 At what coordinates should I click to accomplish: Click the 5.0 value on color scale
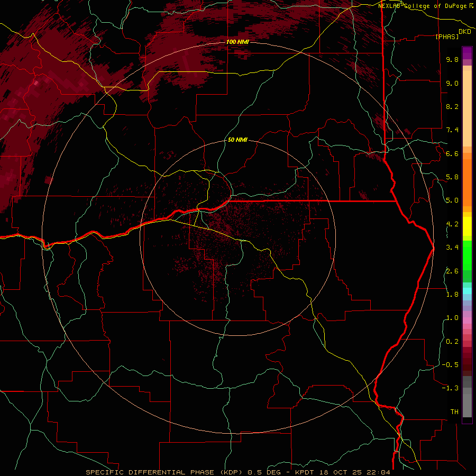tap(452, 200)
